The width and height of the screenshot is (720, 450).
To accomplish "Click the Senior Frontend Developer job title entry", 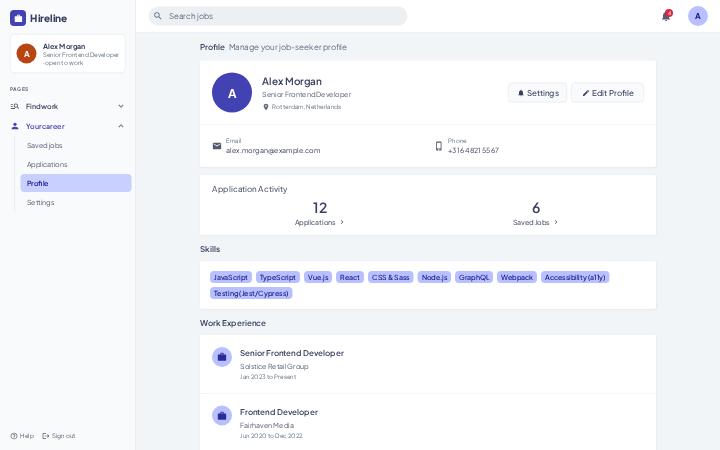I will coord(292,353).
